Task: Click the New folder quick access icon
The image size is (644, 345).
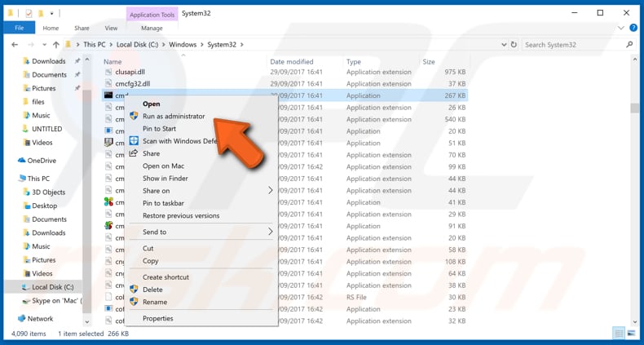Action: tap(41, 14)
